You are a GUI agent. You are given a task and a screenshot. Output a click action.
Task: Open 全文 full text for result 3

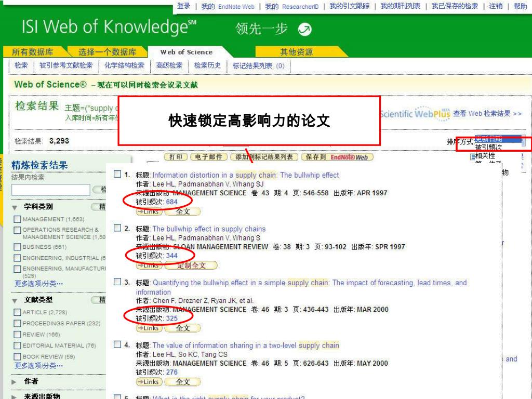[x=183, y=328]
